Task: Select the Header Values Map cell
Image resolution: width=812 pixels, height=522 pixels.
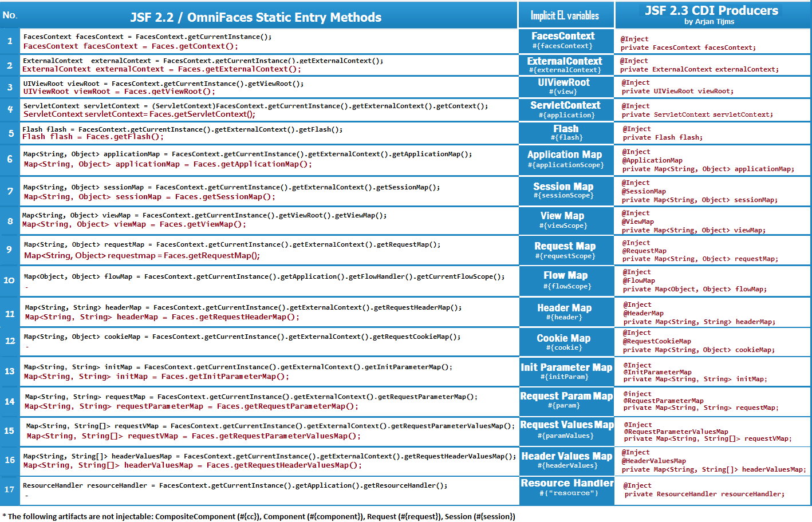Action: point(566,461)
